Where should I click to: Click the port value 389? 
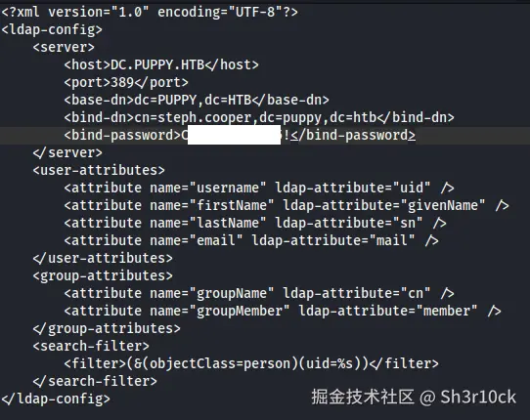[122, 82]
